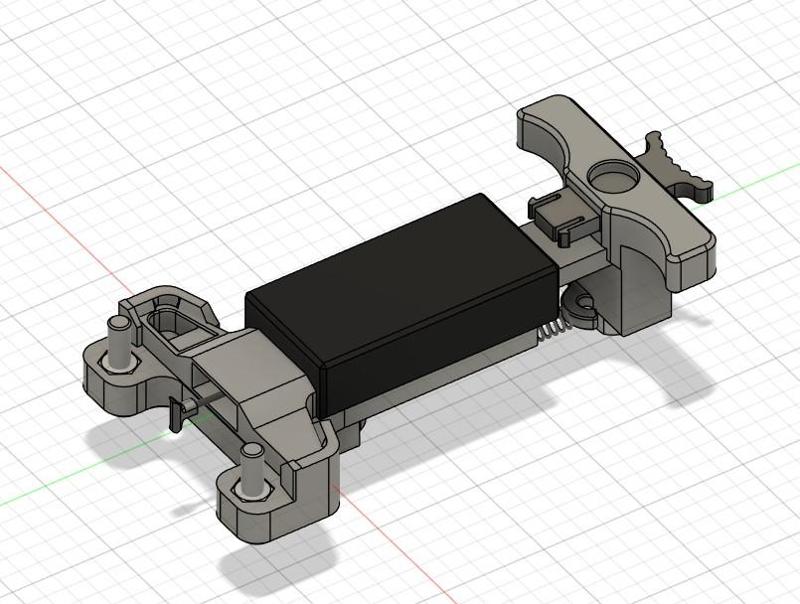Select the circular recess on the T-shaped bracket
This screenshot has width=800, height=604.
(613, 177)
